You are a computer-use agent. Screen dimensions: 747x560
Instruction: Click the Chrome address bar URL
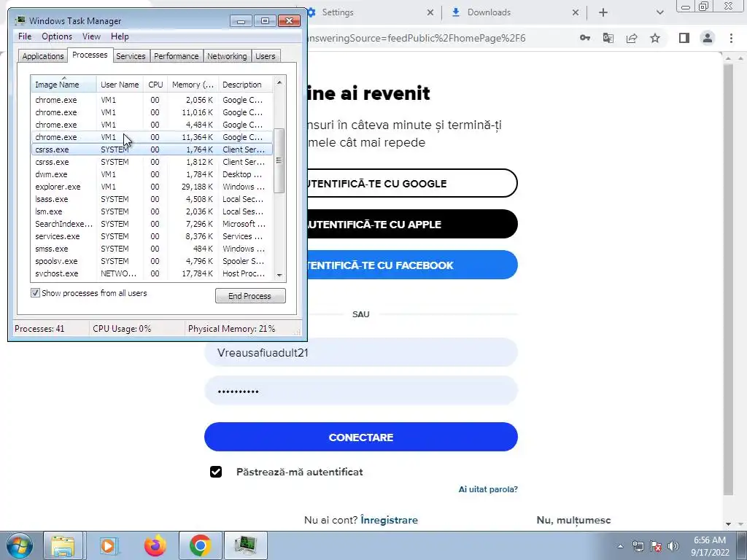(x=417, y=38)
